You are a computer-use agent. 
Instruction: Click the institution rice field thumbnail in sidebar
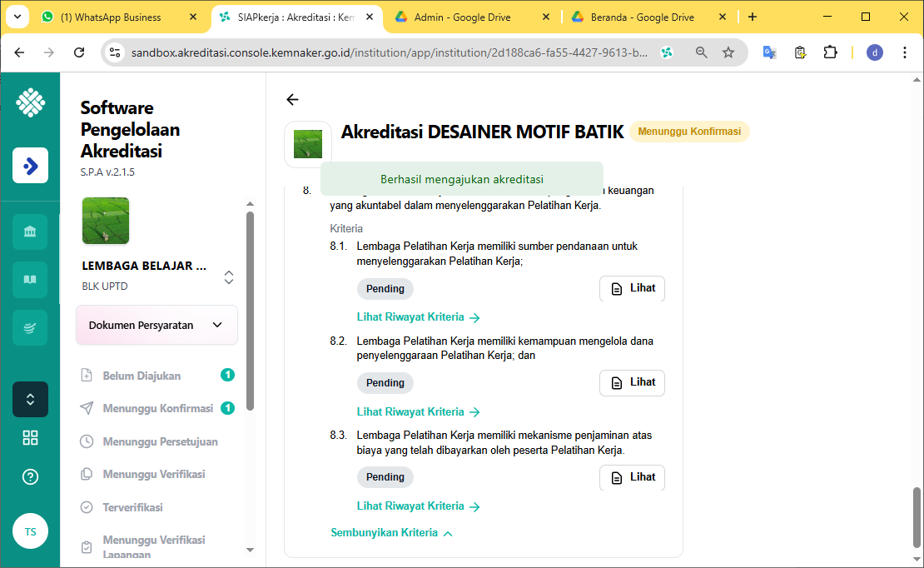[106, 221]
